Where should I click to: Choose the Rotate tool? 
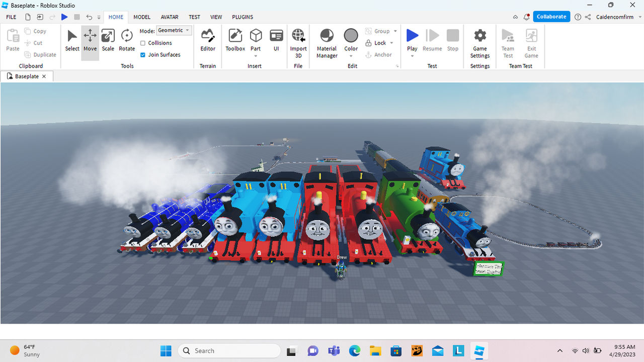[x=127, y=40]
